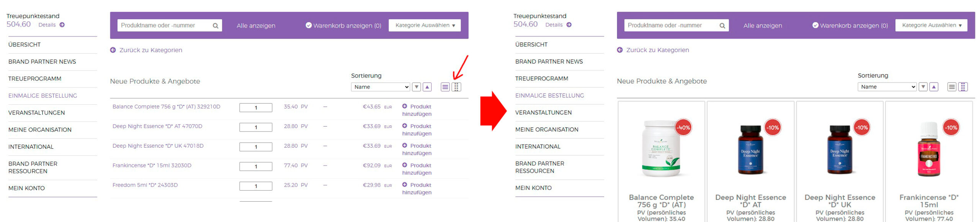Open Kategorie Auswählen dropdown above the product thumbnail grid

(931, 25)
